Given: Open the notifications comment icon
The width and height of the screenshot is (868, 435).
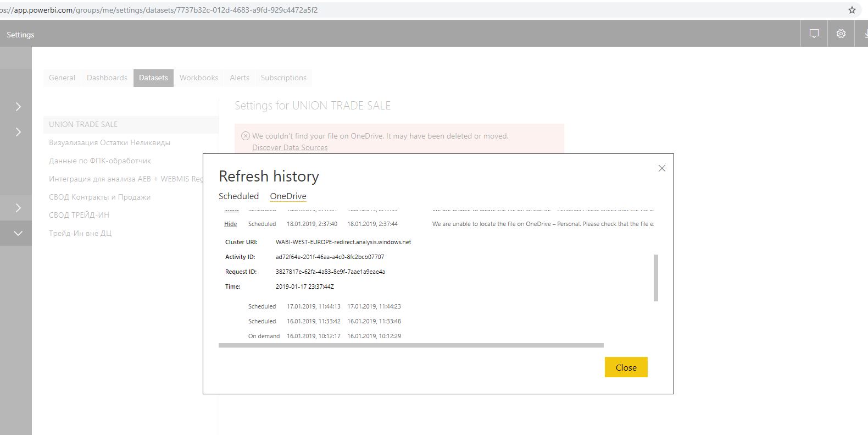Looking at the screenshot, I should pyautogui.click(x=814, y=34).
